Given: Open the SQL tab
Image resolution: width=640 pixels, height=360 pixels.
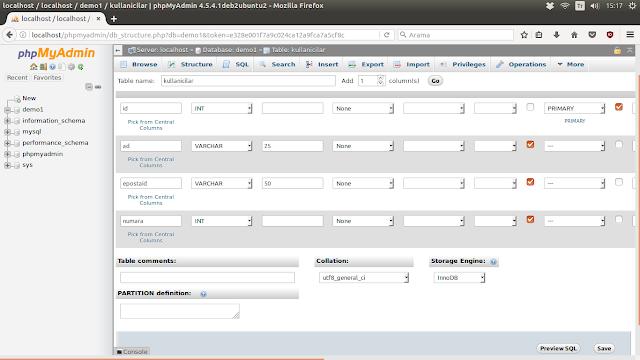Looking at the screenshot, I should 236,64.
